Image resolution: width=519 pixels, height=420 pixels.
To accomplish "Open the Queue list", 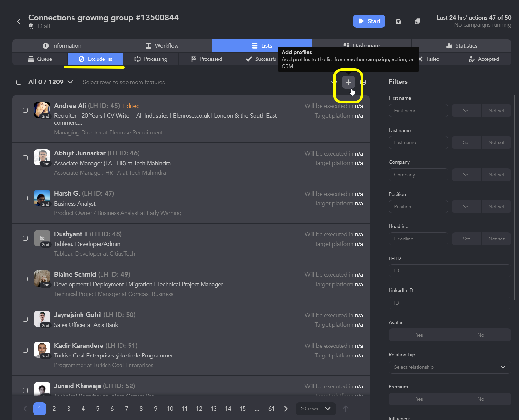I will pos(40,59).
